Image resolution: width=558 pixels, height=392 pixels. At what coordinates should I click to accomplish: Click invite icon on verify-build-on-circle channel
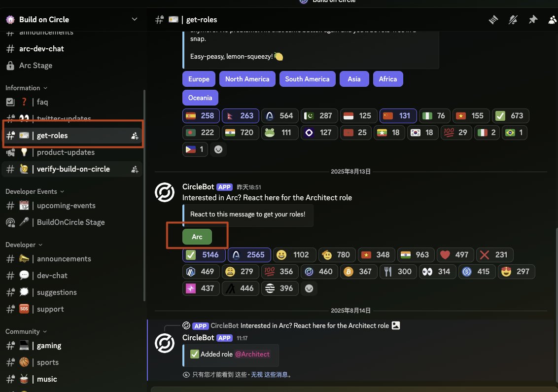coord(135,170)
